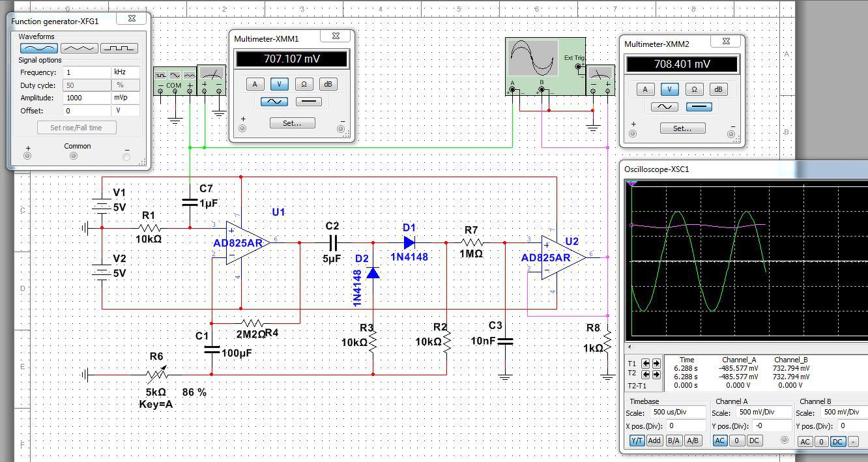
Task: Select dB mode on Multimeter-XMM1
Action: tap(328, 84)
